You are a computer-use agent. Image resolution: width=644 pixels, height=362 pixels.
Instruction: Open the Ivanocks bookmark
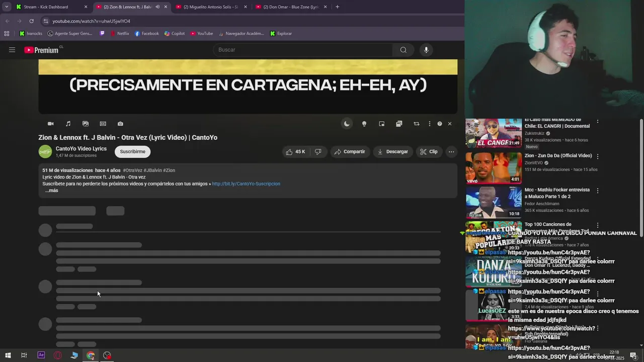click(30, 34)
